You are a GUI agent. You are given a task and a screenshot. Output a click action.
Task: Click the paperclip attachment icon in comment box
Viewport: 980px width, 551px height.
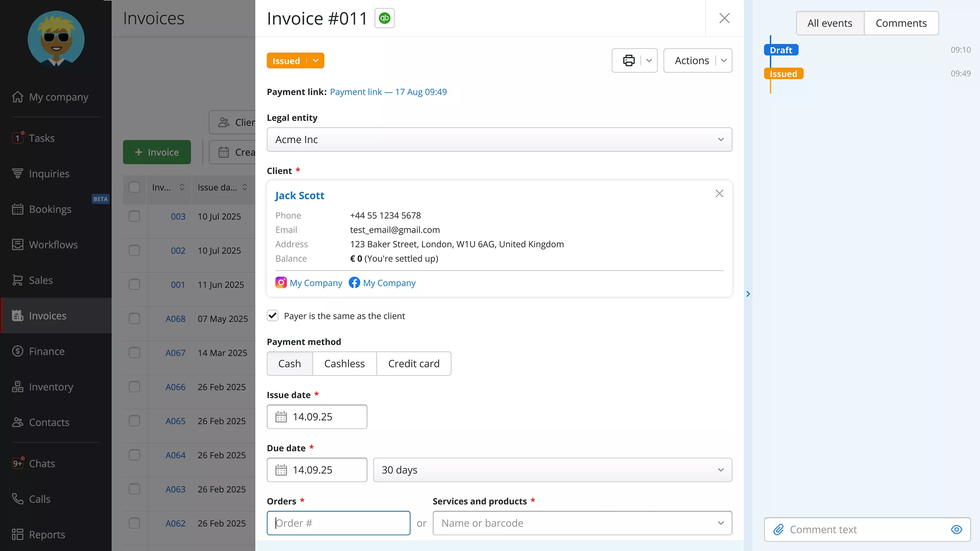tap(779, 530)
